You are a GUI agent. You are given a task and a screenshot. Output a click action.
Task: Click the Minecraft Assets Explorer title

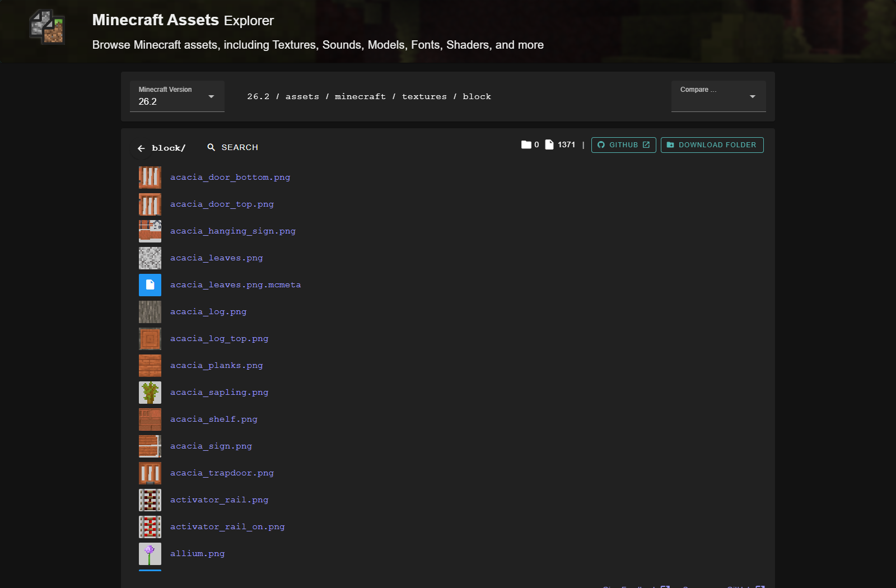pyautogui.click(x=183, y=20)
